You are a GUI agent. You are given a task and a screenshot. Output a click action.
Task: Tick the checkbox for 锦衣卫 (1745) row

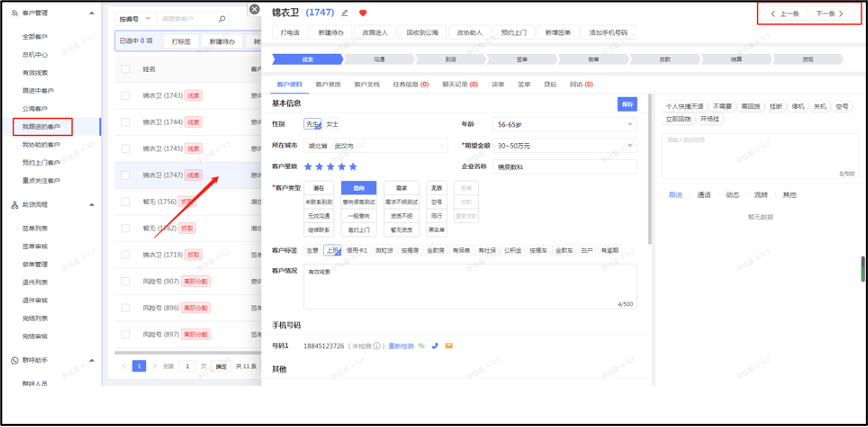pyautogui.click(x=126, y=149)
